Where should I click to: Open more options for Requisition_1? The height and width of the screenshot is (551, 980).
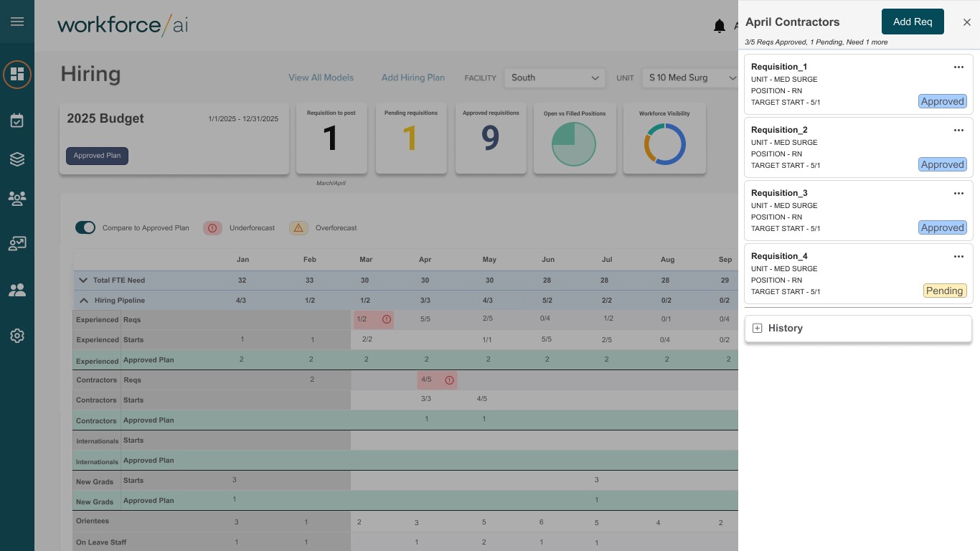coord(958,67)
